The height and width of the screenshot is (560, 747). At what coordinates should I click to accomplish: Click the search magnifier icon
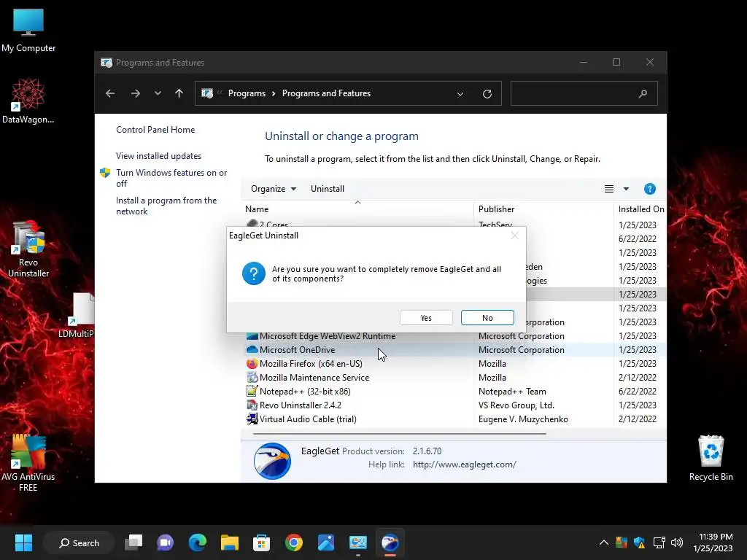pos(643,93)
